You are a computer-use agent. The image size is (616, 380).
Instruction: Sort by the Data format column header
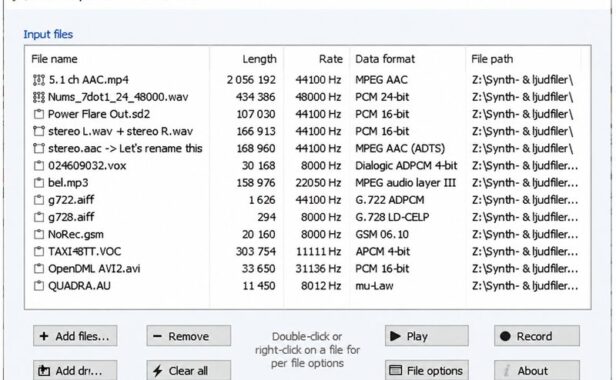click(385, 59)
